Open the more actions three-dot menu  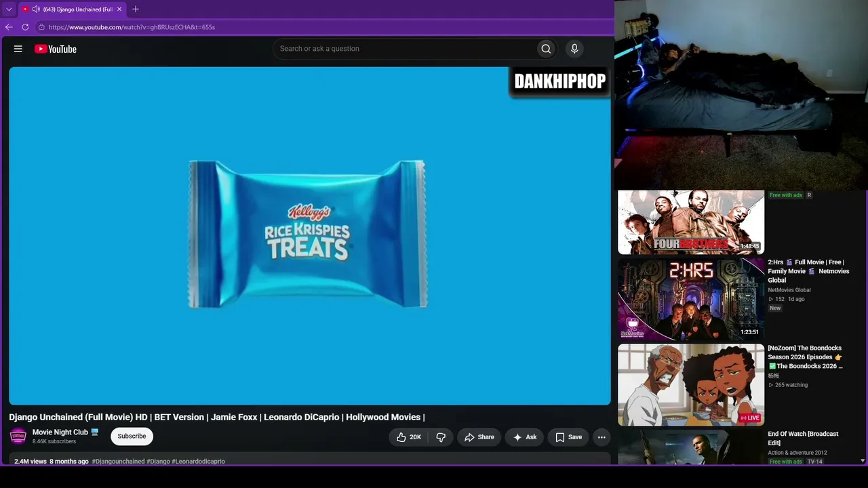tap(601, 437)
